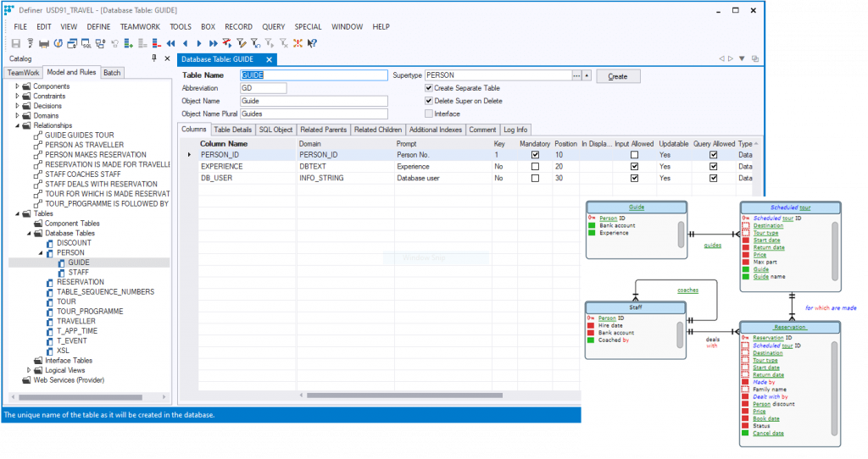Pin the Catalog panel with the pushpin icon

(x=153, y=58)
